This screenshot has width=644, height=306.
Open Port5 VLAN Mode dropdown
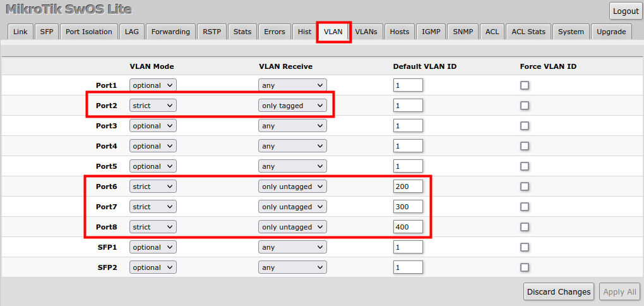(x=153, y=166)
